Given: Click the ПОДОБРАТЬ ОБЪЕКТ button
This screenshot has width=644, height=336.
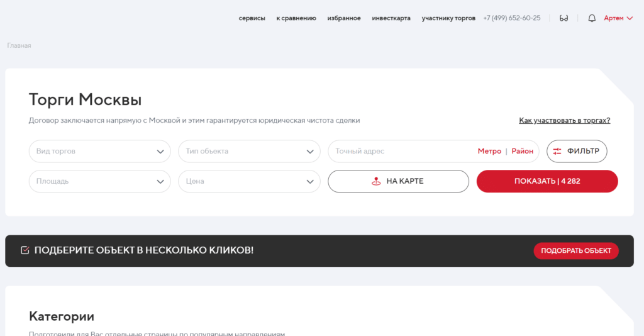Looking at the screenshot, I should point(576,250).
